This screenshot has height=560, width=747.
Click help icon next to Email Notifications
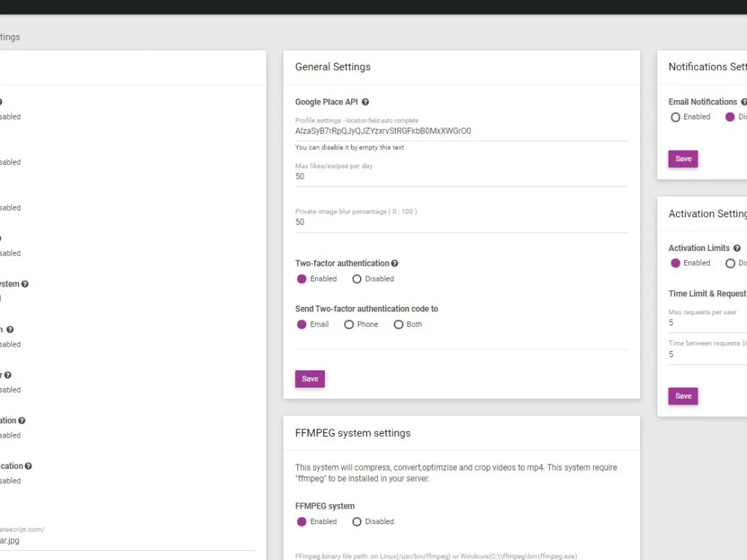pos(744,102)
